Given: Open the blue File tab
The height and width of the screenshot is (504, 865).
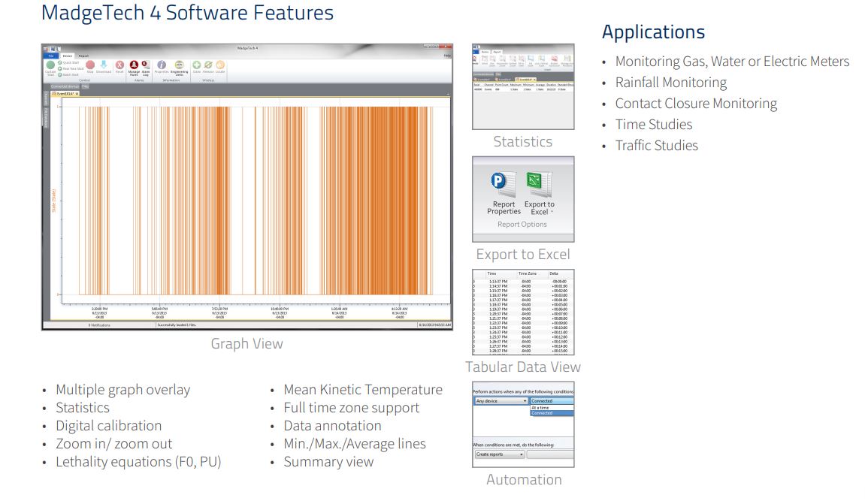Looking at the screenshot, I should click(x=51, y=56).
